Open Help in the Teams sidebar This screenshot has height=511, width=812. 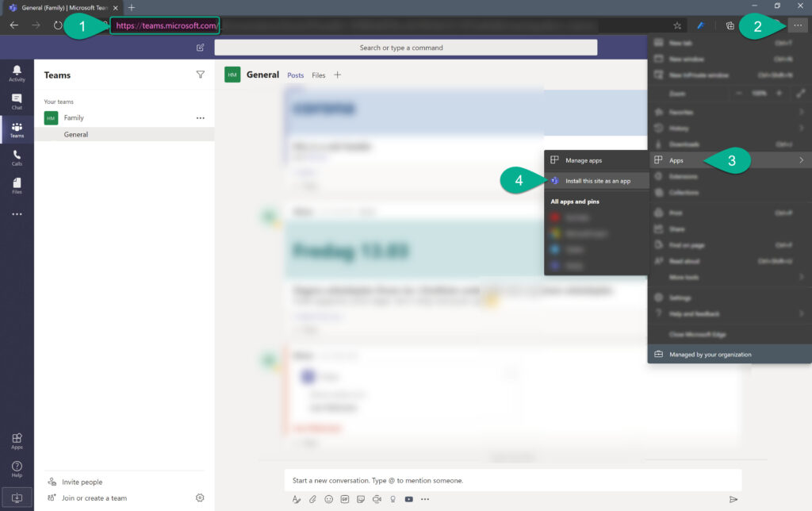tap(17, 469)
